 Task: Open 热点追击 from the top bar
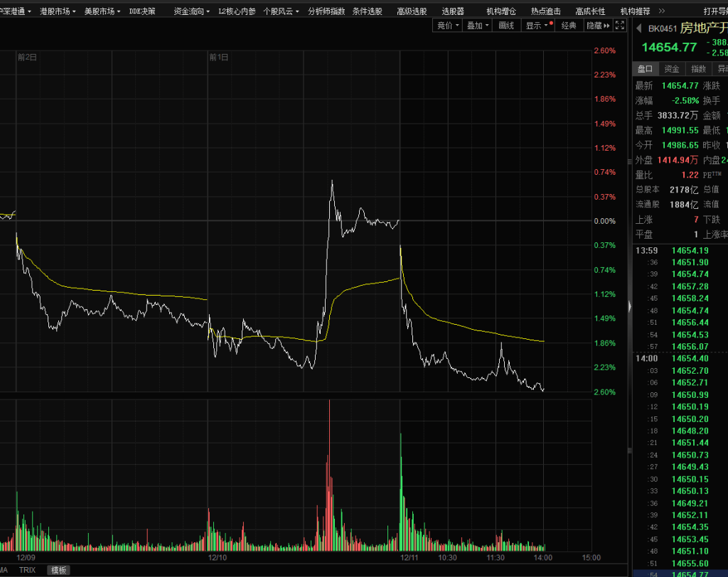(x=545, y=11)
